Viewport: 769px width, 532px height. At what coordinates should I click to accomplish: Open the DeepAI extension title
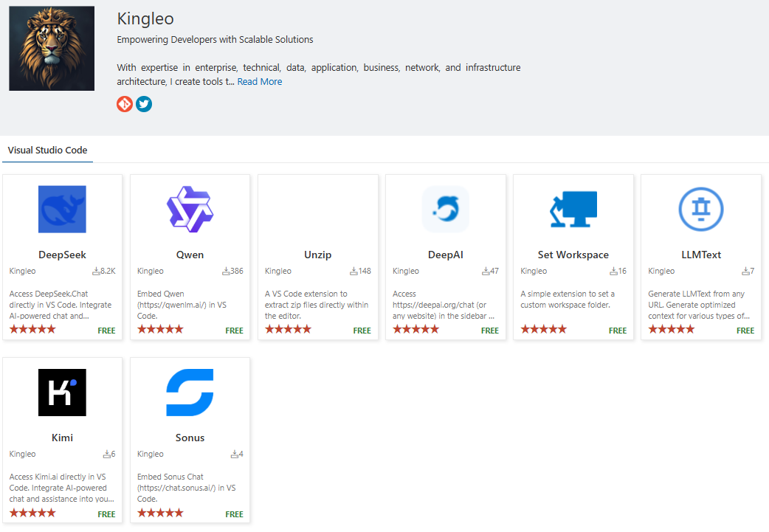tap(445, 255)
